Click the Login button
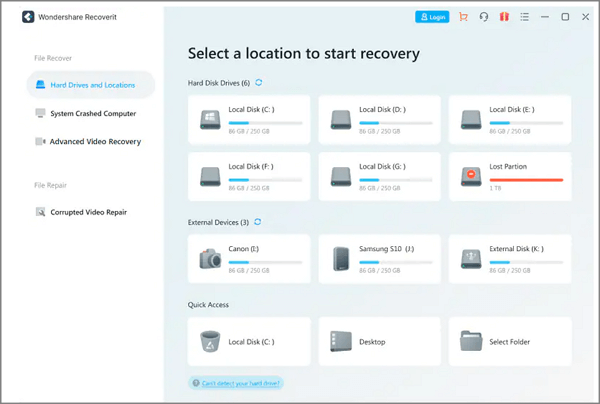Screen dimensions: 600x404 coord(432,17)
